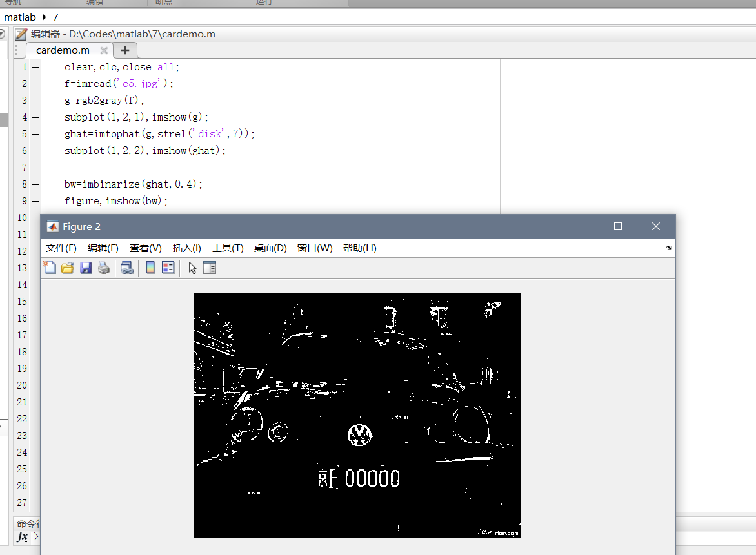The height and width of the screenshot is (555, 756).
Task: Open the 文件(F) menu in Figure 2
Action: pos(61,248)
